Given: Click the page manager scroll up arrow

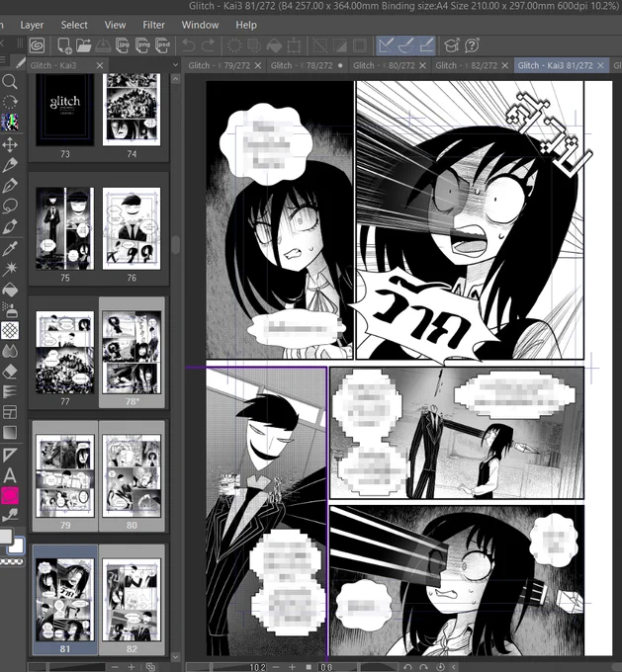Looking at the screenshot, I should pos(175,79).
